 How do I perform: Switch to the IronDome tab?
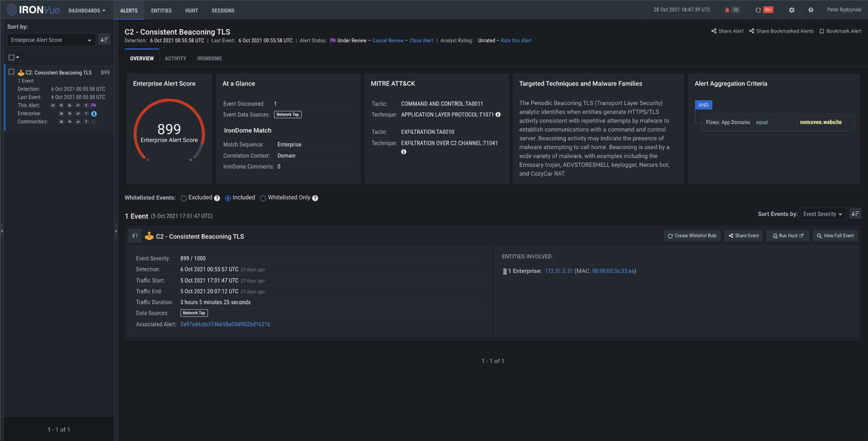point(209,58)
